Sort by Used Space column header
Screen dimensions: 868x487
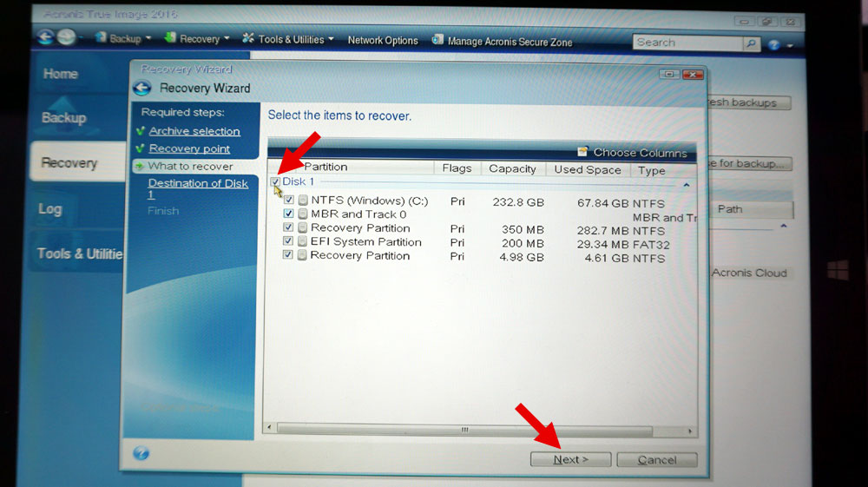pyautogui.click(x=588, y=170)
